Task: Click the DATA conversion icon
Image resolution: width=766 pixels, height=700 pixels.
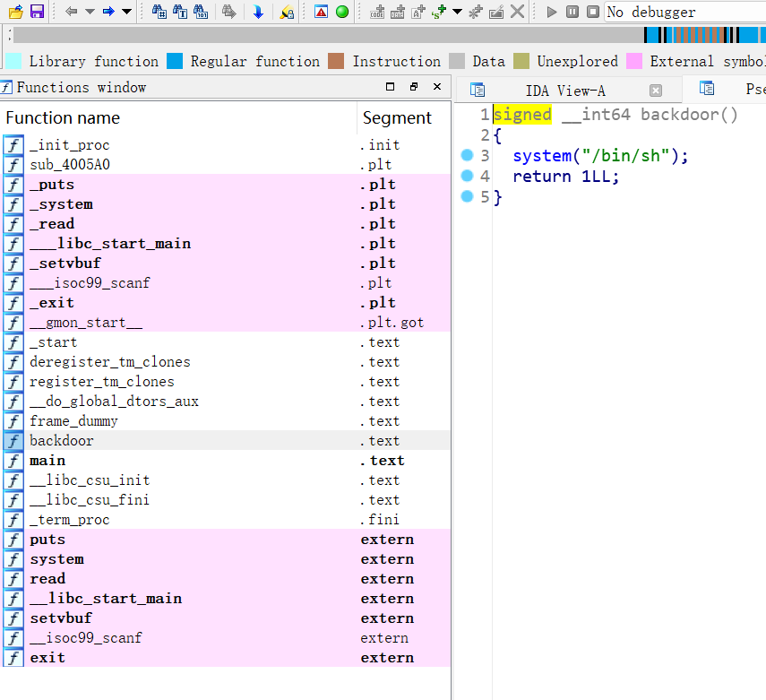Action: [398, 12]
